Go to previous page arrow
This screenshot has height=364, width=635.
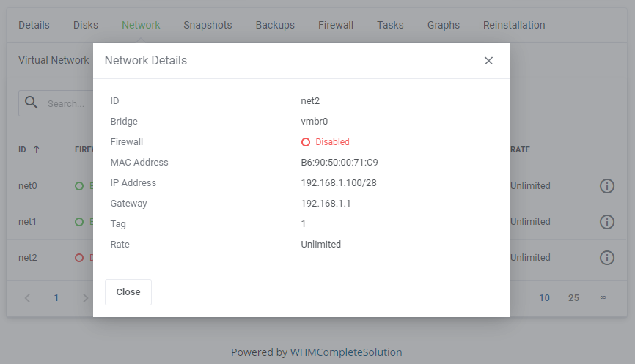pyautogui.click(x=27, y=298)
